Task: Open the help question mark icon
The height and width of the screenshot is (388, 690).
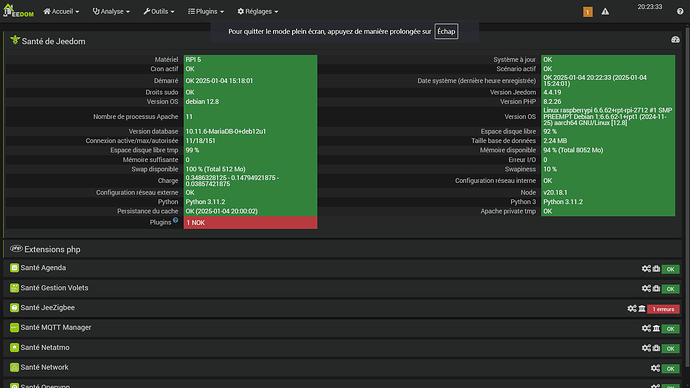Action: (x=680, y=11)
